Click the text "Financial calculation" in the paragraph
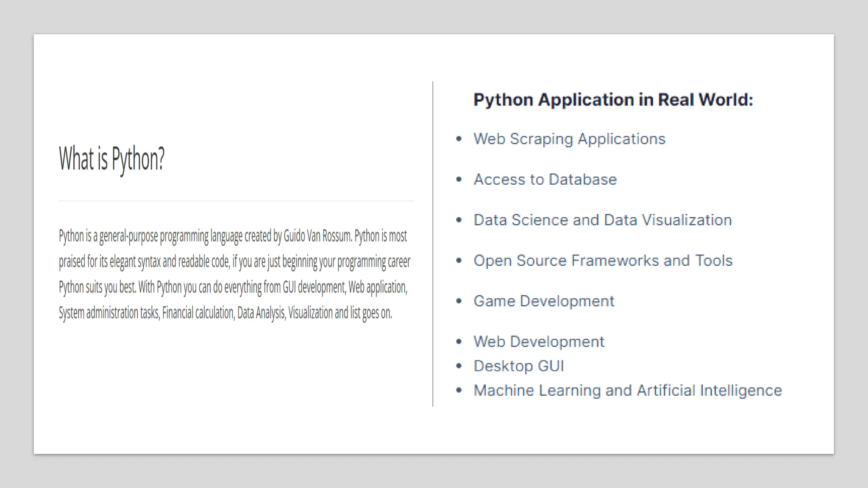The width and height of the screenshot is (868, 488). click(198, 313)
